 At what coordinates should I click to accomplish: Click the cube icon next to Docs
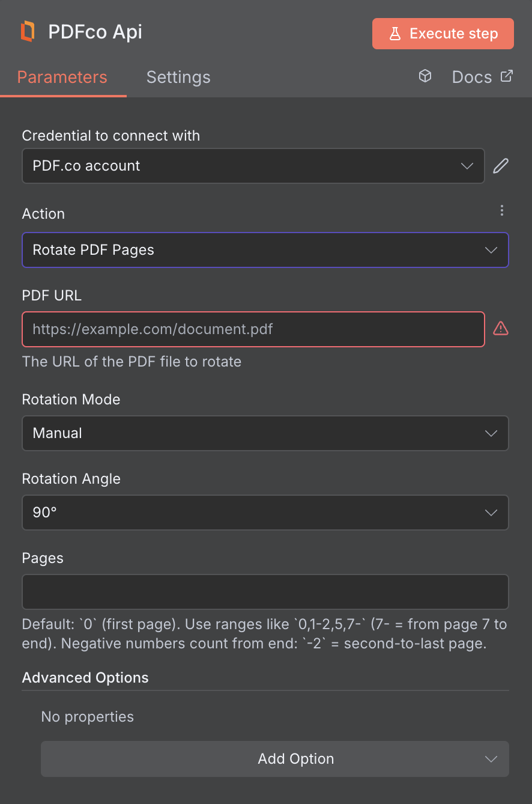click(425, 76)
